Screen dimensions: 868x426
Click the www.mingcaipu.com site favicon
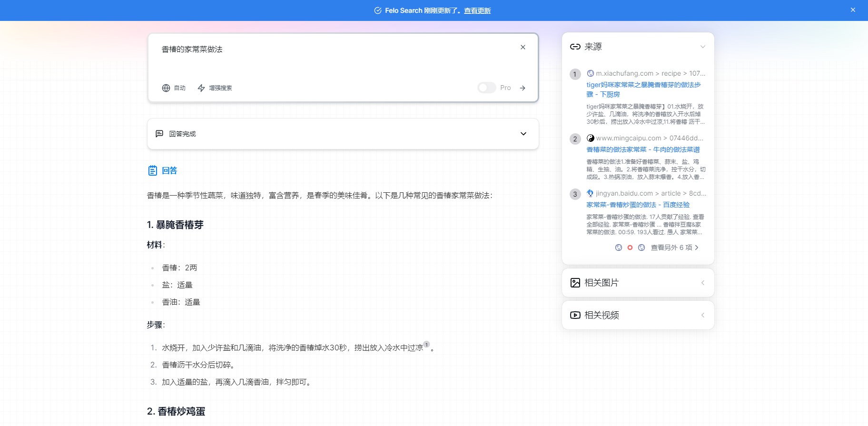[590, 138]
